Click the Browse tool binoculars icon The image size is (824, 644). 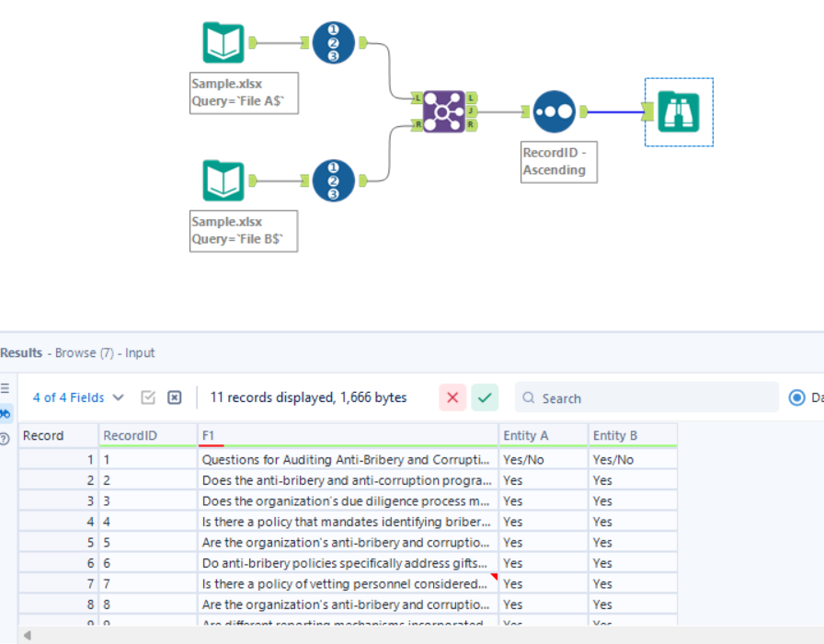click(679, 111)
